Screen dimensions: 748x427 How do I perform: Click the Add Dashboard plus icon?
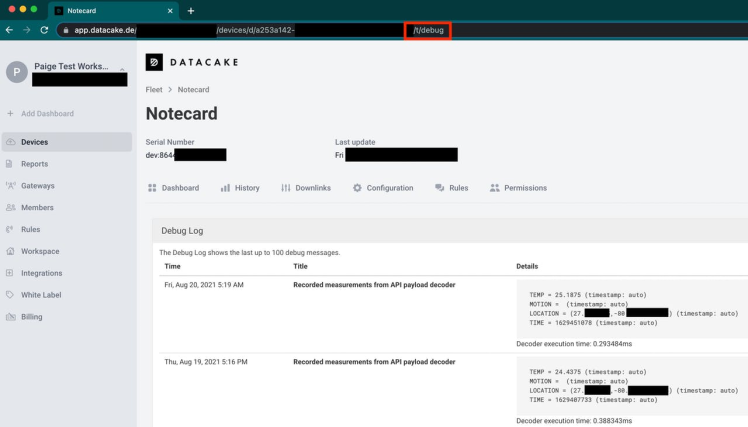[10, 114]
